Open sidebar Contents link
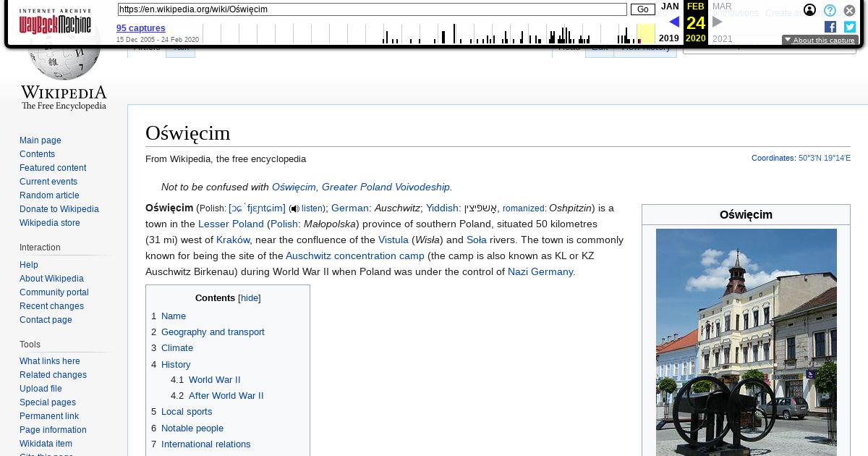Image resolution: width=868 pixels, height=456 pixels. point(37,154)
